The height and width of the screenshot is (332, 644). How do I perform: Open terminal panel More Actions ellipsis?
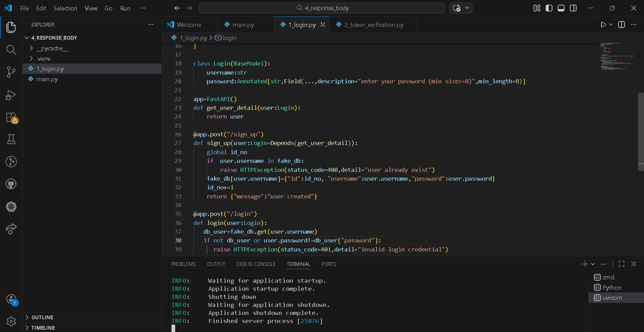point(604,264)
